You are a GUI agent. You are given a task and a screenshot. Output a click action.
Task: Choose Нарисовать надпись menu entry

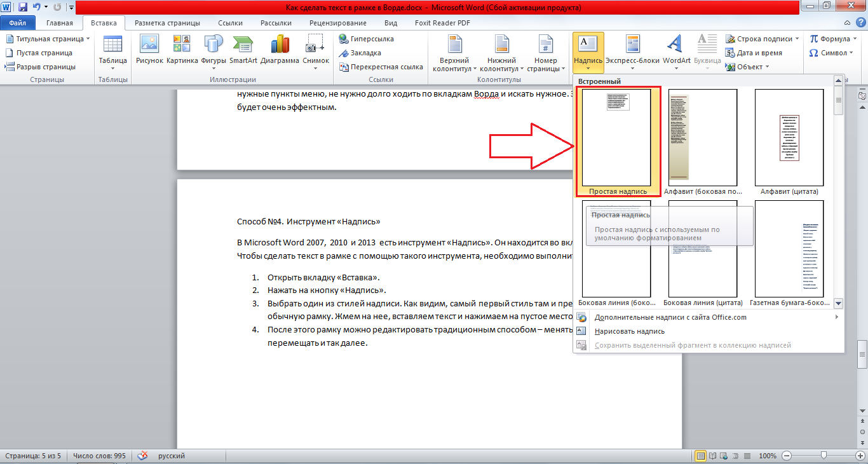click(x=629, y=331)
